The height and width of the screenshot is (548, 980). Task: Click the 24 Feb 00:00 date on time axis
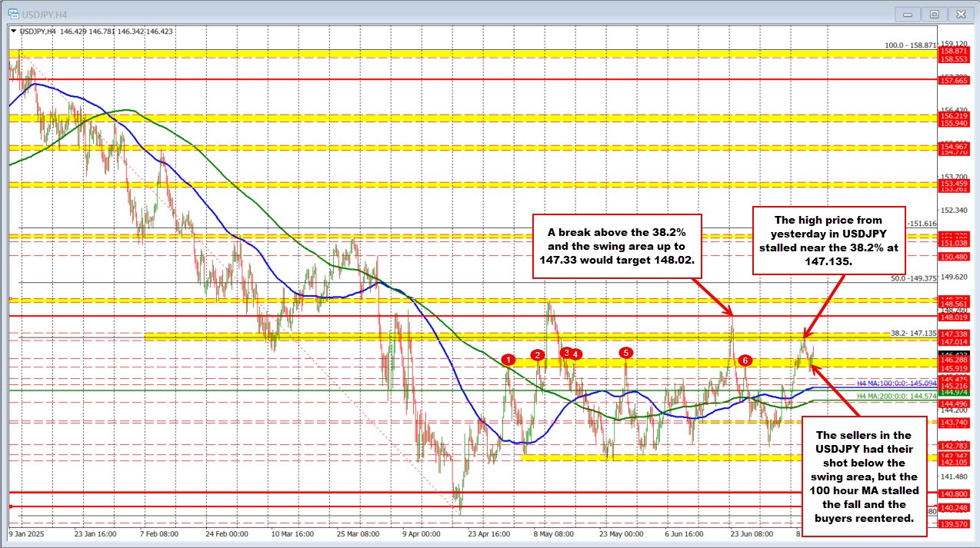coord(228,533)
